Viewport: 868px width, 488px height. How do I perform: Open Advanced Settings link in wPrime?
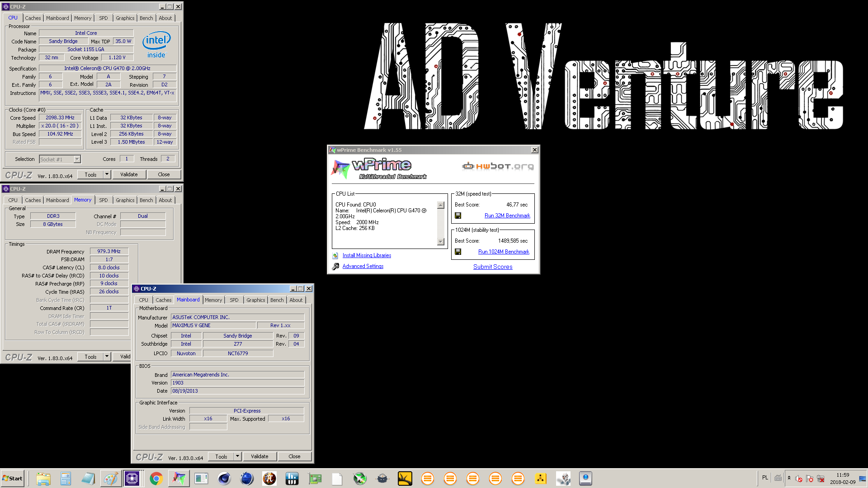click(x=363, y=266)
